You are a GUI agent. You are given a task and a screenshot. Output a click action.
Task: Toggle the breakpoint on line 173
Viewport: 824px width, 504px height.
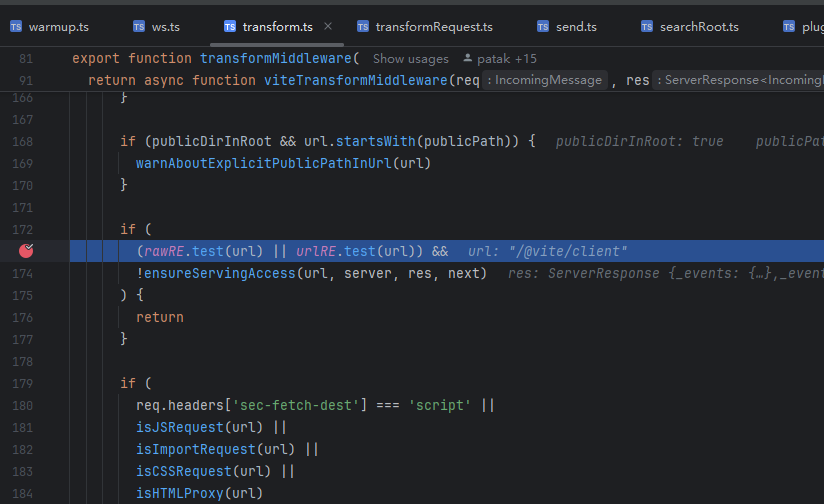tap(26, 251)
